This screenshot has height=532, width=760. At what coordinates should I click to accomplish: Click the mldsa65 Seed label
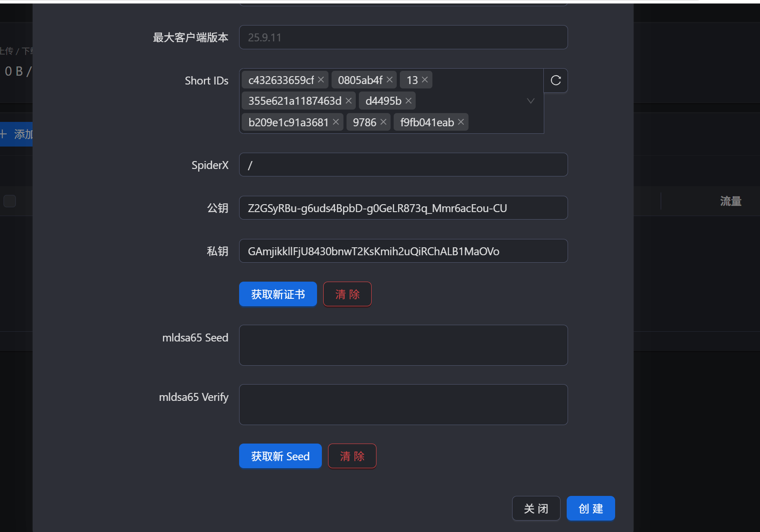click(195, 338)
